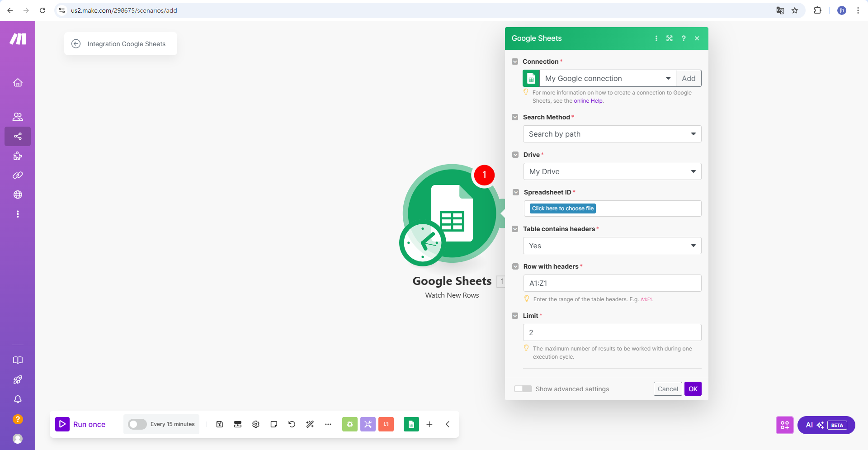Image resolution: width=868 pixels, height=450 pixels.
Task: Toggle Show advanced settings switch
Action: point(523,389)
